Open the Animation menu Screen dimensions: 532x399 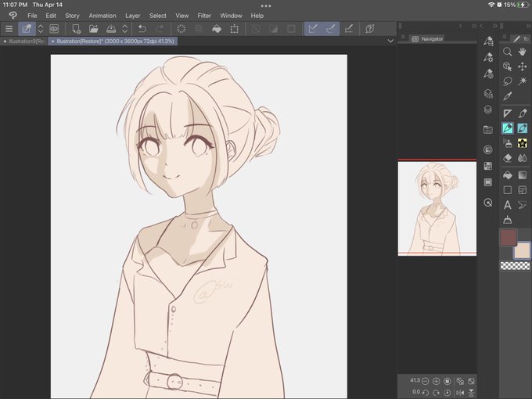tap(102, 16)
